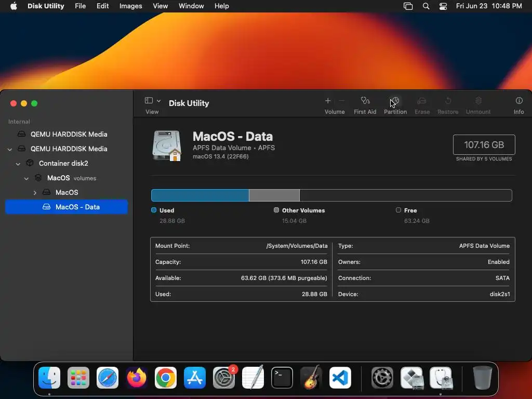This screenshot has width=532, height=399.
Task: Click the Spotlight search icon
Action: click(426, 6)
